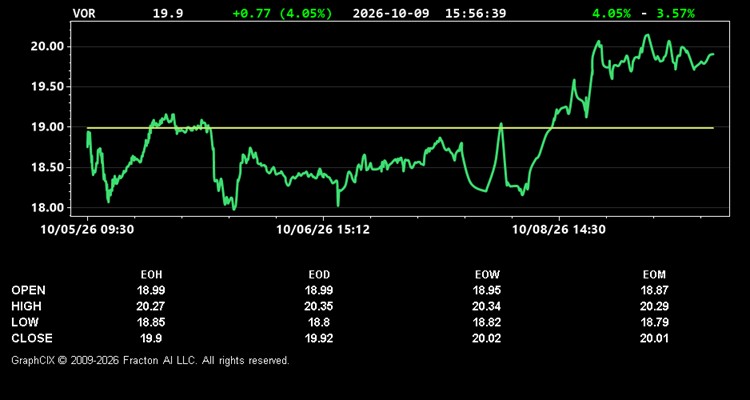Select LOW value 18.8 under EOD
750x400 pixels.
[x=319, y=322]
